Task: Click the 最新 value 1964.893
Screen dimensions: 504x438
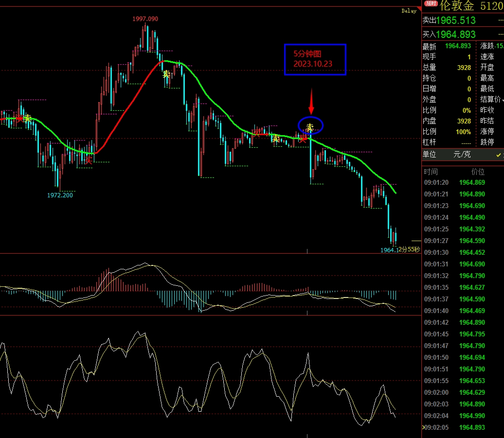Action: tap(458, 46)
